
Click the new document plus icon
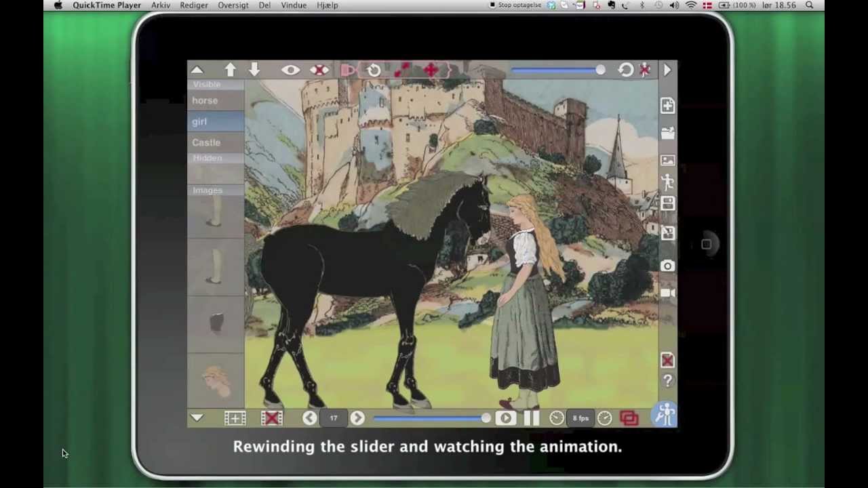(x=667, y=105)
